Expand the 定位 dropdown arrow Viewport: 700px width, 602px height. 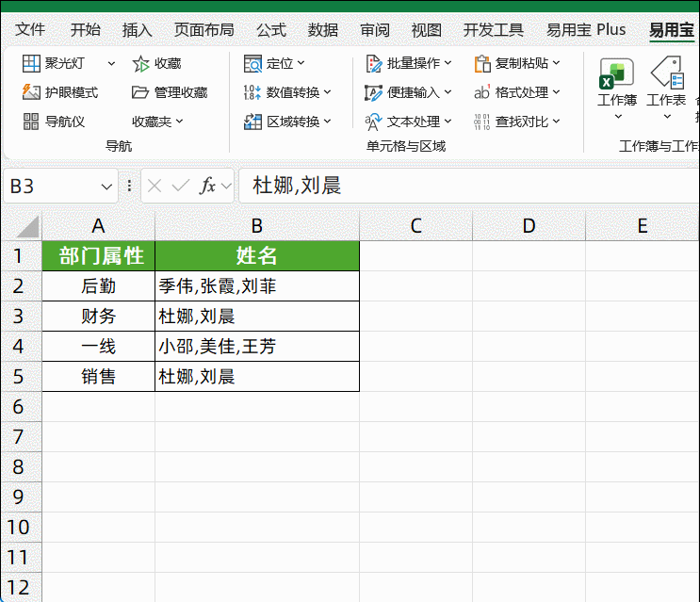tap(301, 63)
